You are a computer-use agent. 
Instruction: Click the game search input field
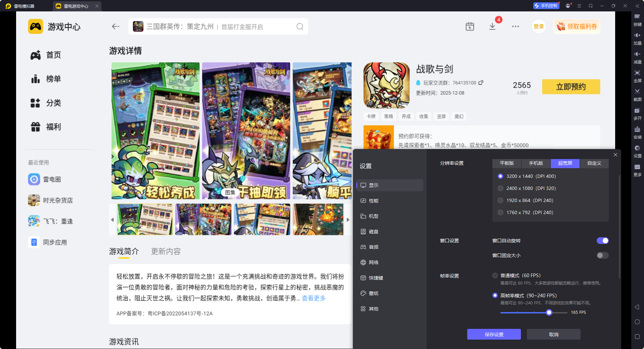click(218, 27)
